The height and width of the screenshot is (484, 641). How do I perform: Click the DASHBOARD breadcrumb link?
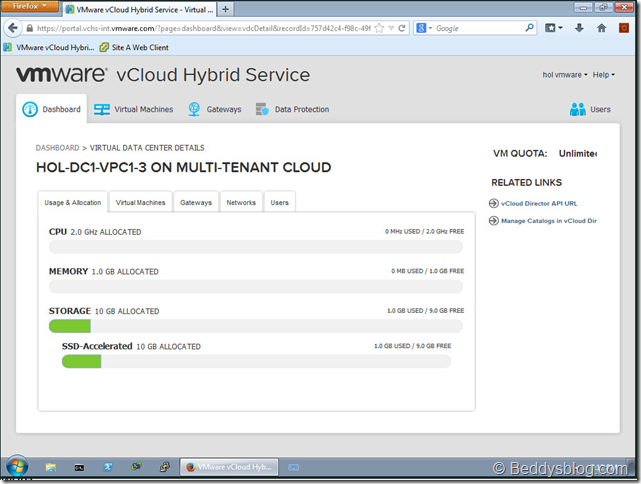57,148
